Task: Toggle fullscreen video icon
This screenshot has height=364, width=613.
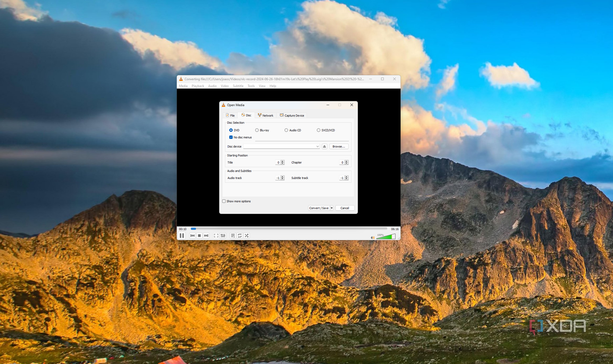Action: [216, 235]
